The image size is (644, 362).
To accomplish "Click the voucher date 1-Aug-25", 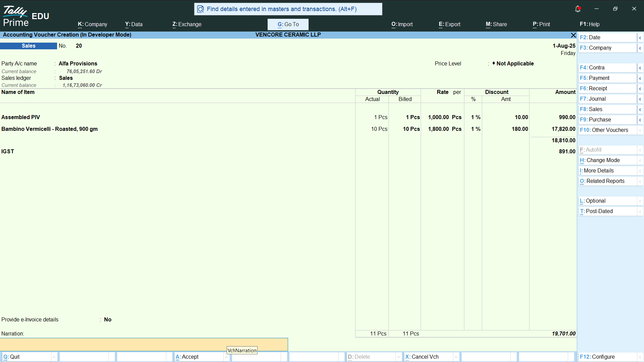I will coord(564,46).
